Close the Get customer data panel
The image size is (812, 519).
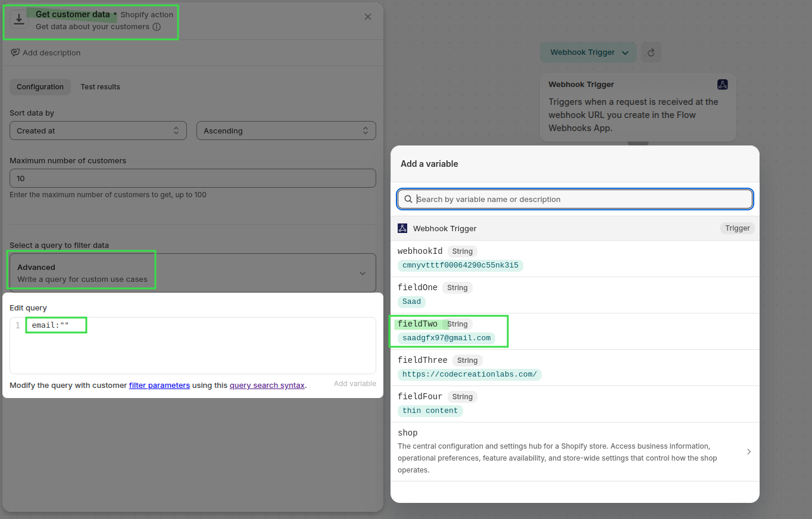pyautogui.click(x=368, y=17)
